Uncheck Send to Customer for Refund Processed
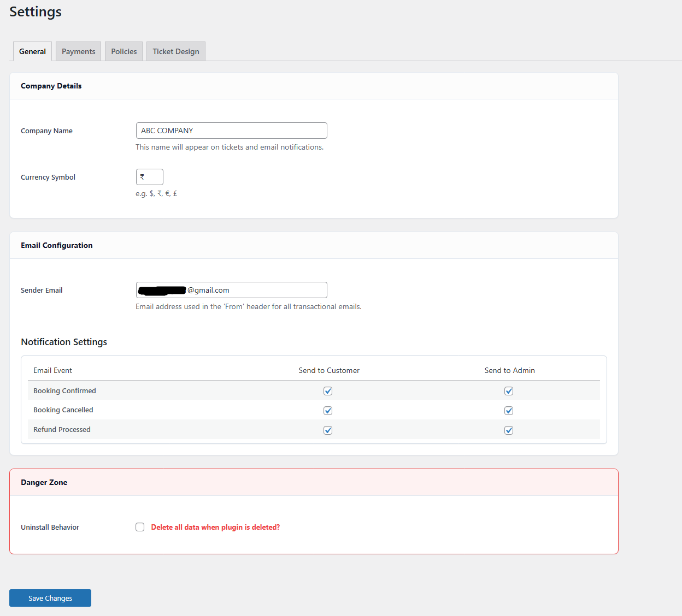 [328, 430]
